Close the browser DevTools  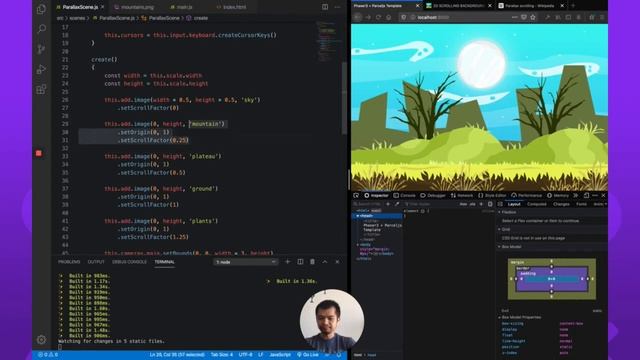tap(603, 196)
